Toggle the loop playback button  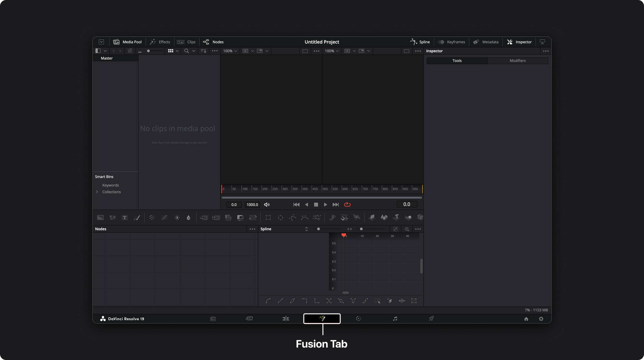pos(347,204)
